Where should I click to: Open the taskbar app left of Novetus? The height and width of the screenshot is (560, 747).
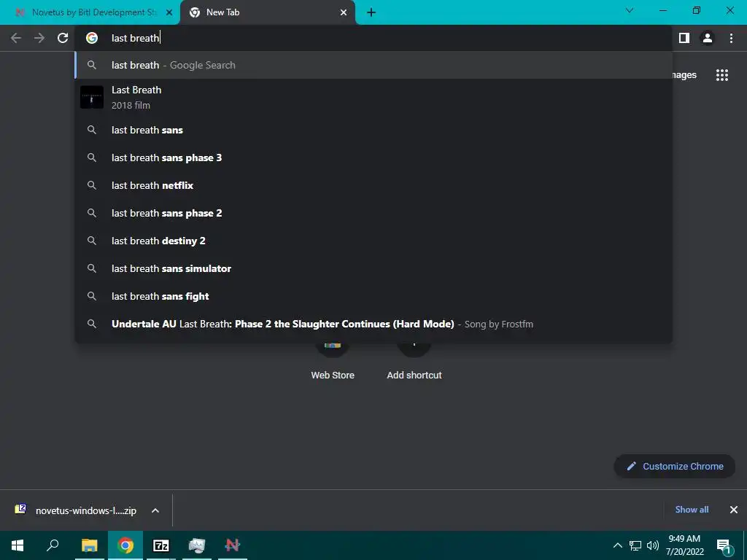197,545
